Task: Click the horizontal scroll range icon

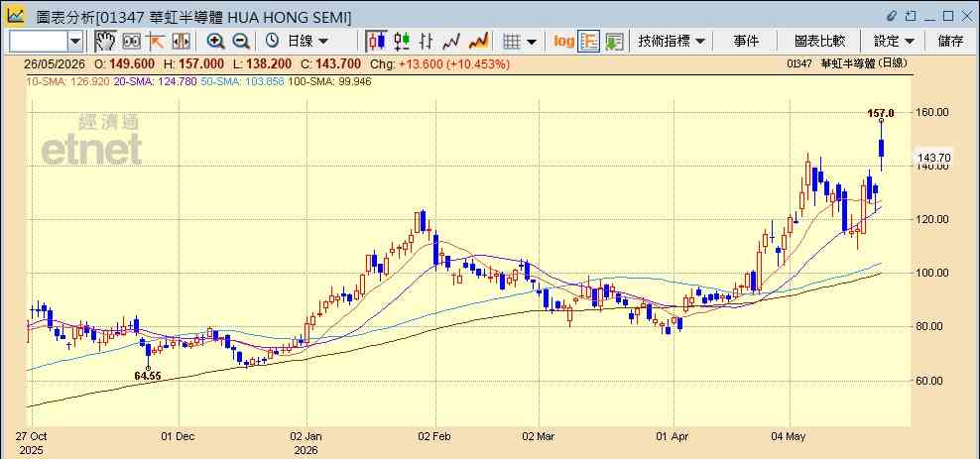Action: coord(181,42)
